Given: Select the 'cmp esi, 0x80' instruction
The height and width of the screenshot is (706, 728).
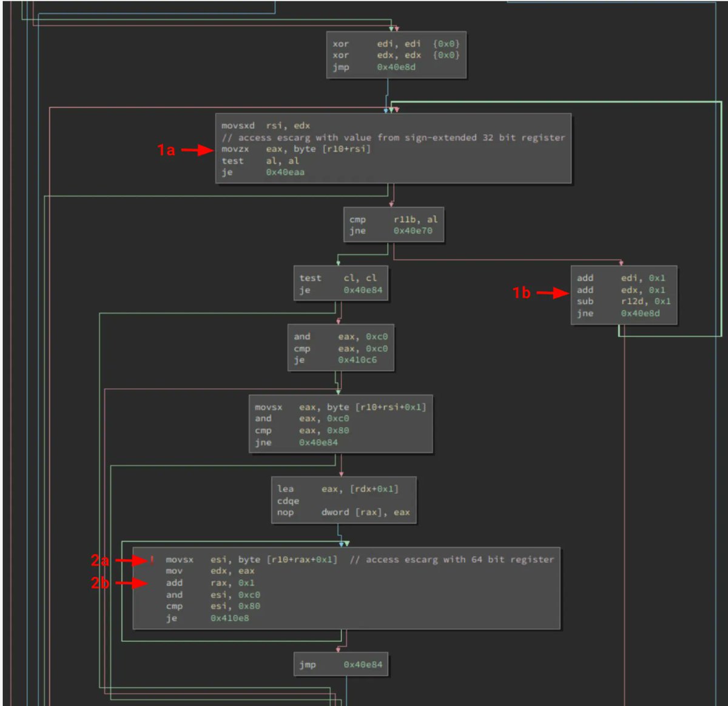Looking at the screenshot, I should (213, 607).
